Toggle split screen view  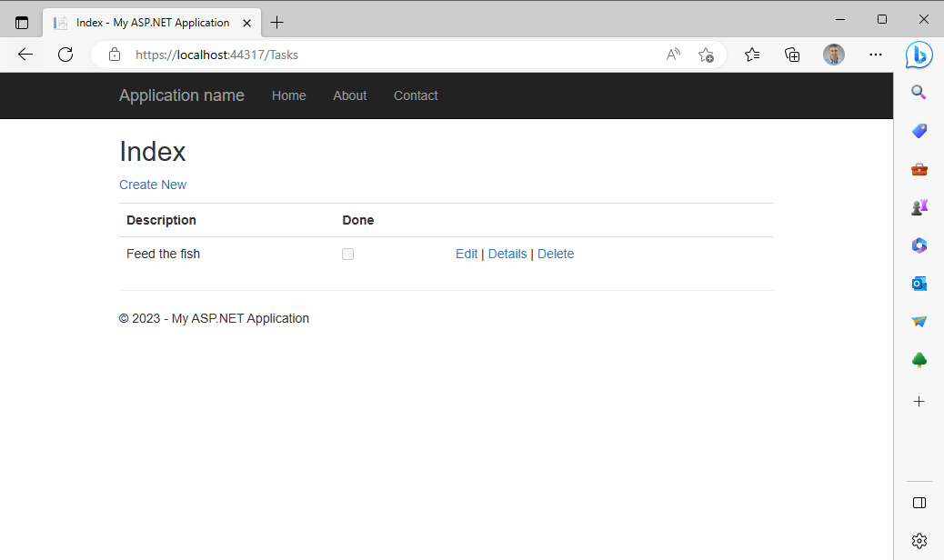click(x=919, y=503)
